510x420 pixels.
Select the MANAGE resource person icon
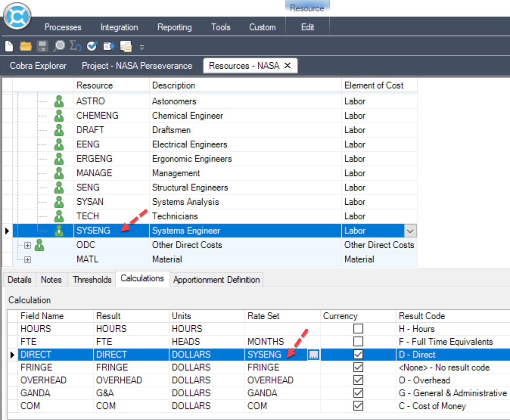[x=59, y=173]
